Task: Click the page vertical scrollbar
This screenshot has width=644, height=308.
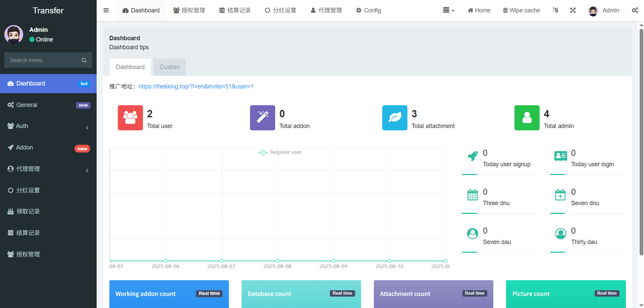Action: tap(641, 142)
